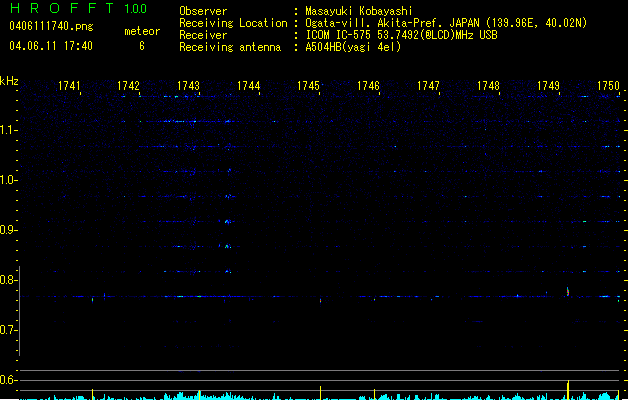This screenshot has width=629, height=400.
Task: Click the 'Receiving antenna' label
Action: 230,47
